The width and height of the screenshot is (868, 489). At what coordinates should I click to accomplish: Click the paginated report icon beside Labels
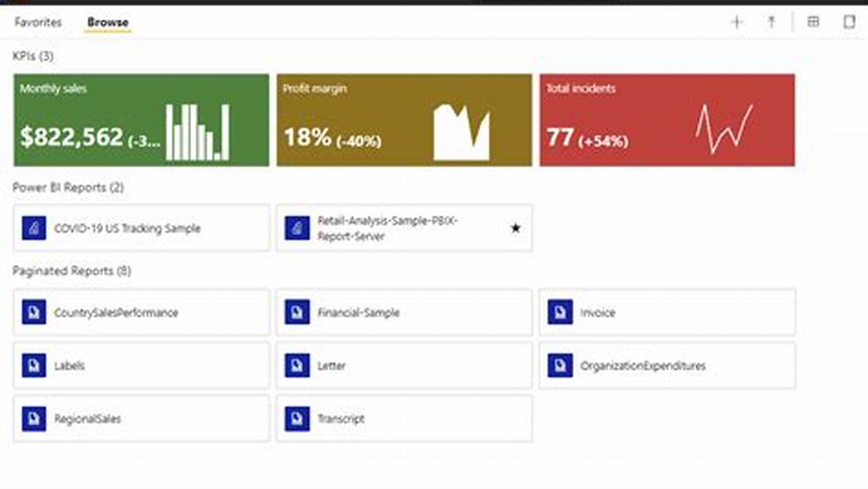click(34, 365)
